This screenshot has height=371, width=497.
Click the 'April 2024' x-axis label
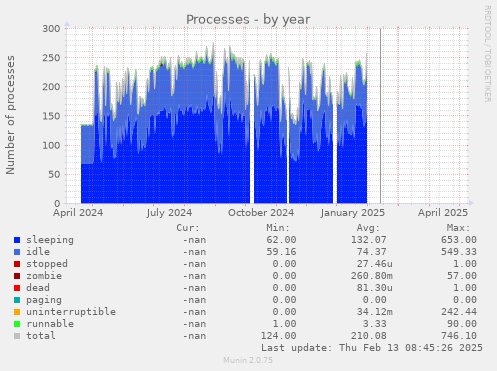point(78,213)
